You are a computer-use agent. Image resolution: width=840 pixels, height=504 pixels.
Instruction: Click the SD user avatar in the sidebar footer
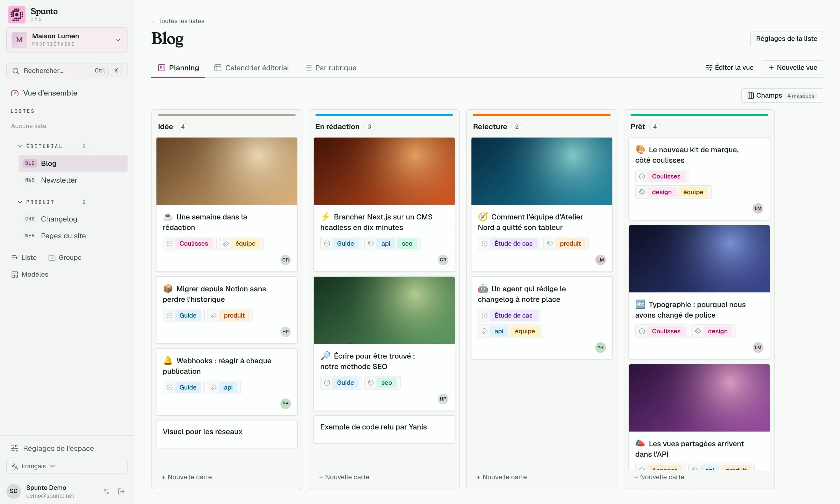pos(14,491)
